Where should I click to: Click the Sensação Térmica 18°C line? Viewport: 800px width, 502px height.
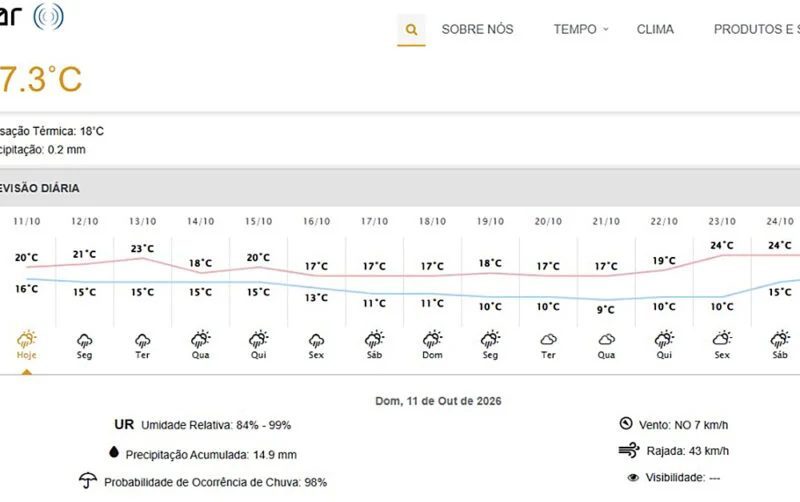(52, 131)
